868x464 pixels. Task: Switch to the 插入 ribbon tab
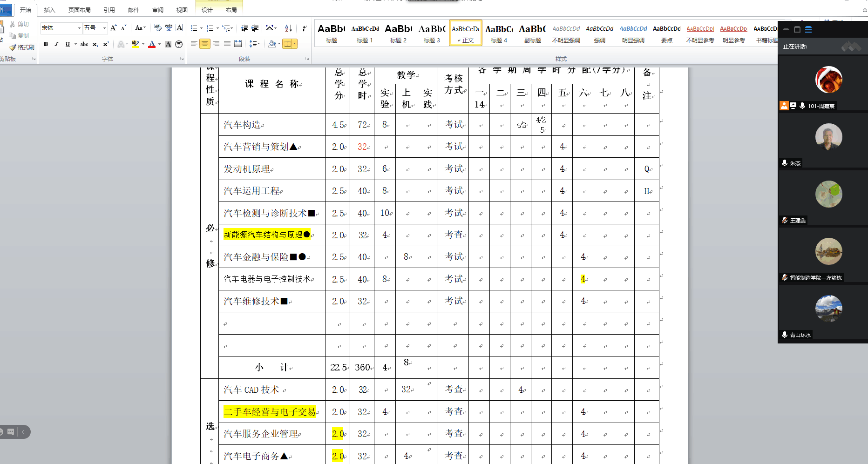49,10
